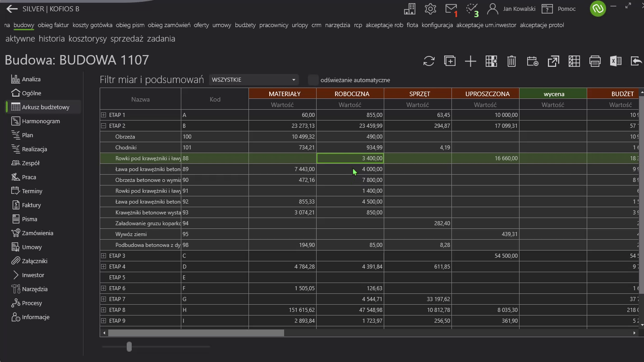
Task: Expand the ETAP 6 row
Action: point(103,288)
